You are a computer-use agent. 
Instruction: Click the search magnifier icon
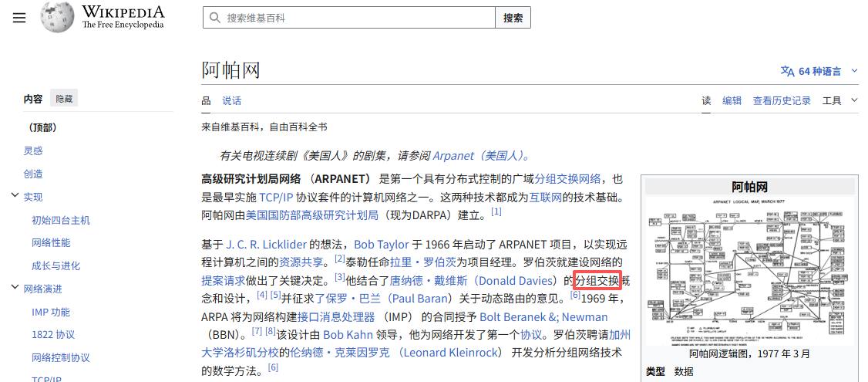tap(214, 18)
